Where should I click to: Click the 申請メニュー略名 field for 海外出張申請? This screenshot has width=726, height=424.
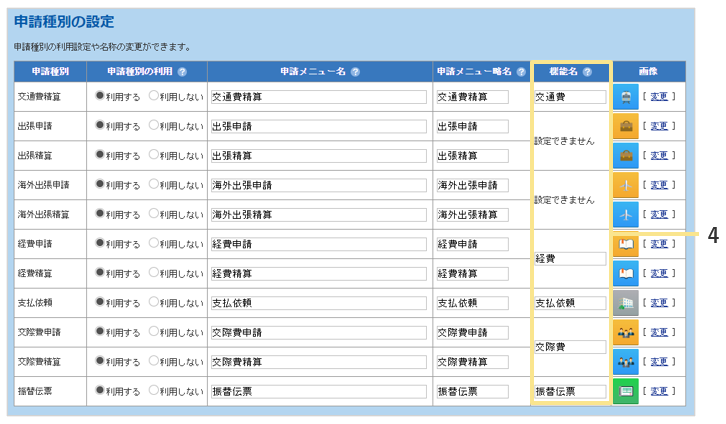472,186
